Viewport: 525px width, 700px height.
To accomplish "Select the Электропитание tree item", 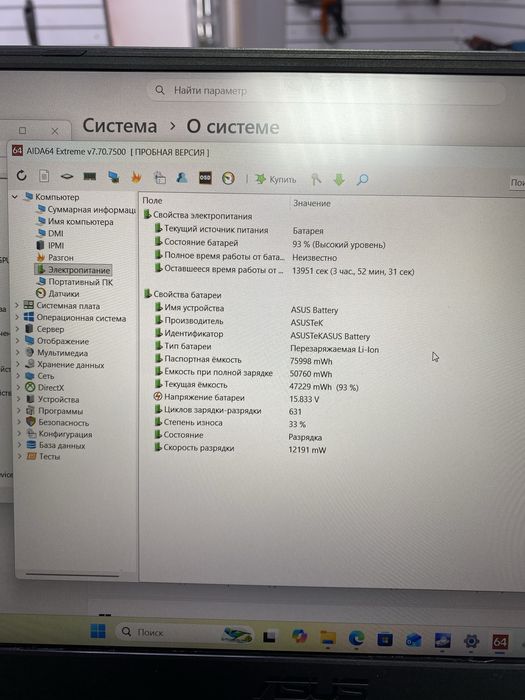I will (73, 270).
